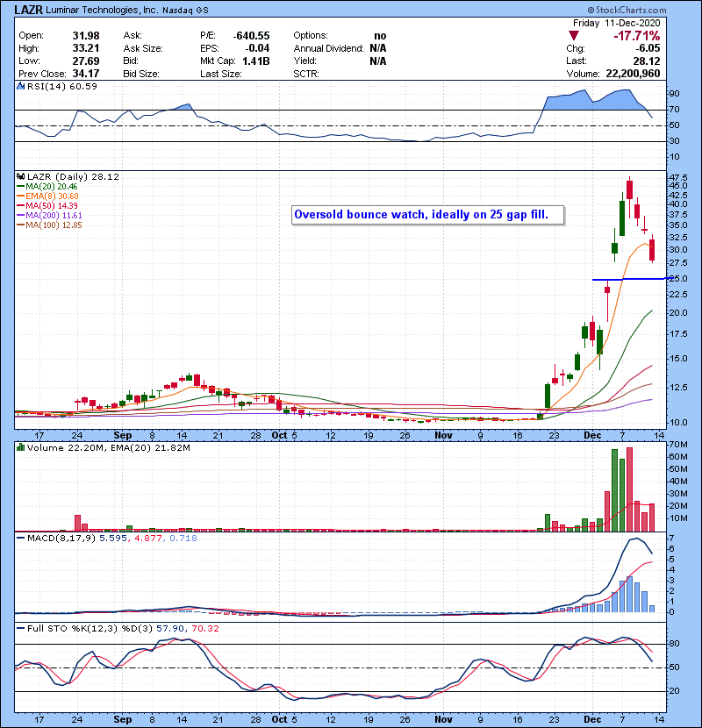Click the red down-triangle change indicator

(x=573, y=36)
